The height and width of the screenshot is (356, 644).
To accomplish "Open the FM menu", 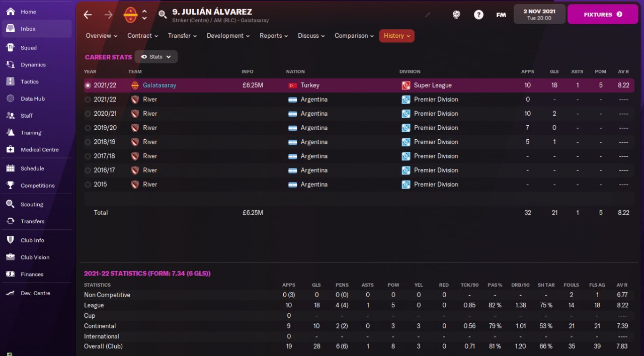I will coord(501,15).
